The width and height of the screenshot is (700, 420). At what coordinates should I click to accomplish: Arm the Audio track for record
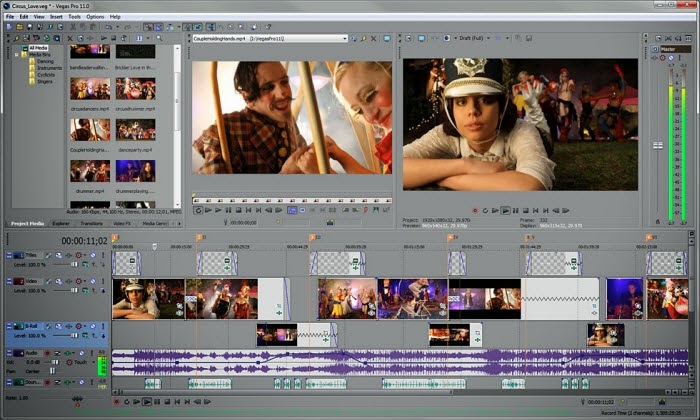(47, 353)
